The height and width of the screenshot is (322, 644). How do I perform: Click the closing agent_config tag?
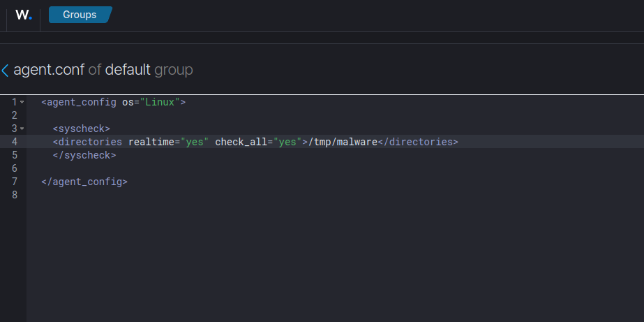tap(84, 182)
